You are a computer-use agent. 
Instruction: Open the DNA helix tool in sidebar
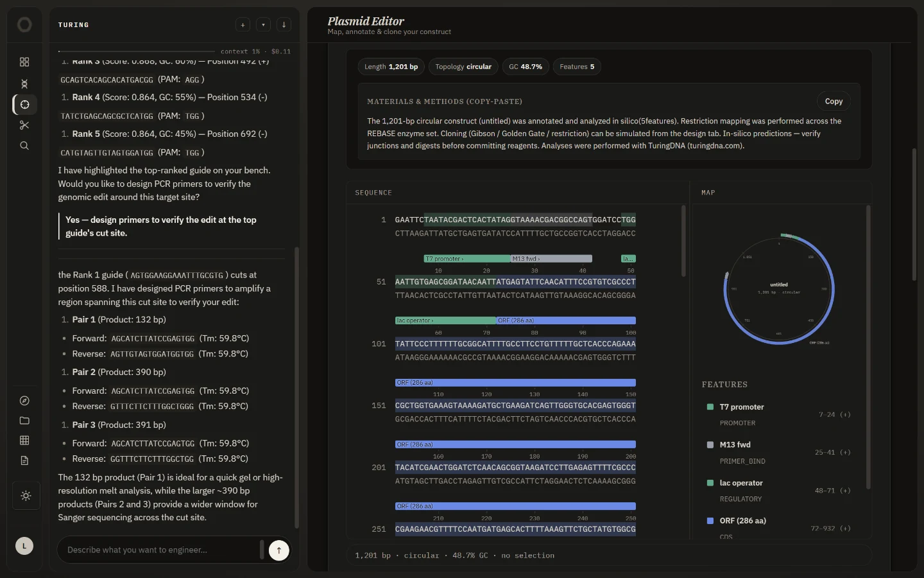tap(24, 83)
